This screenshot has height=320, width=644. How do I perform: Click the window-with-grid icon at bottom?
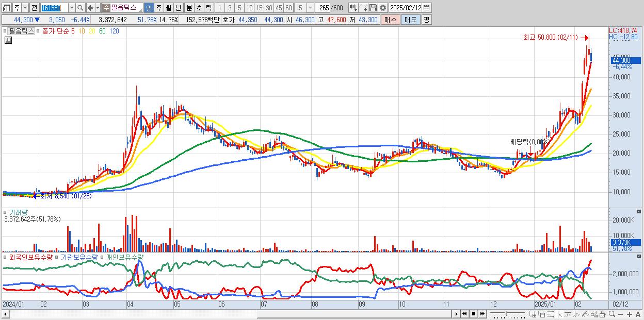[533, 314]
